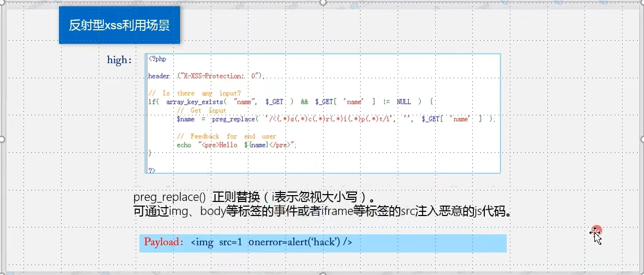Click the red "Payload:" label
The width and height of the screenshot is (644, 275).
(x=164, y=242)
